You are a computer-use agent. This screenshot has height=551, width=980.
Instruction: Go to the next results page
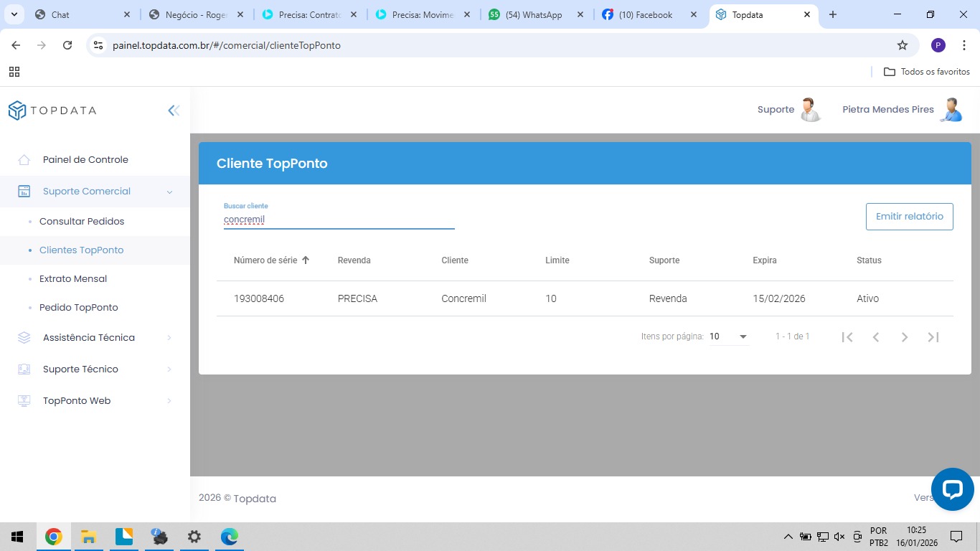click(x=905, y=337)
